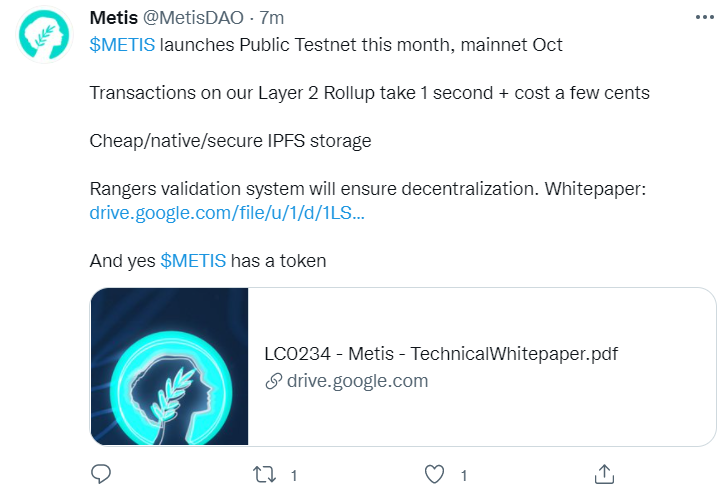Retweet using the arrows icon

coord(265,475)
